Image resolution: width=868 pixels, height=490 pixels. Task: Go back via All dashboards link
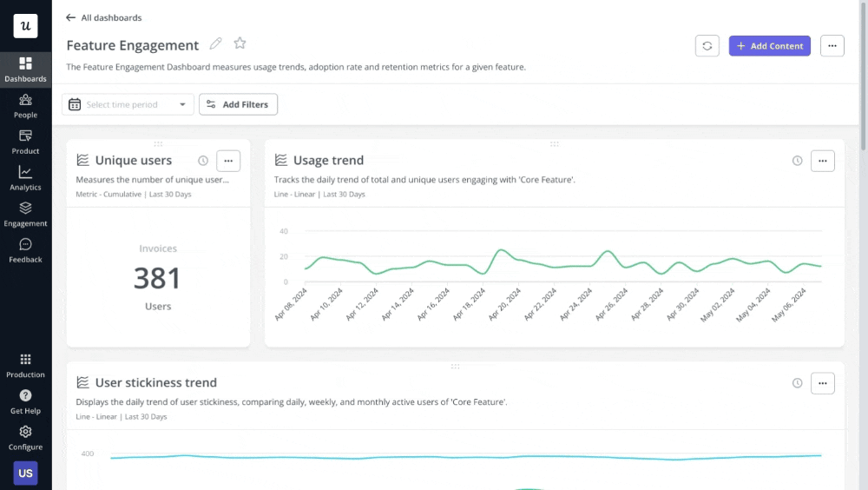tap(104, 17)
